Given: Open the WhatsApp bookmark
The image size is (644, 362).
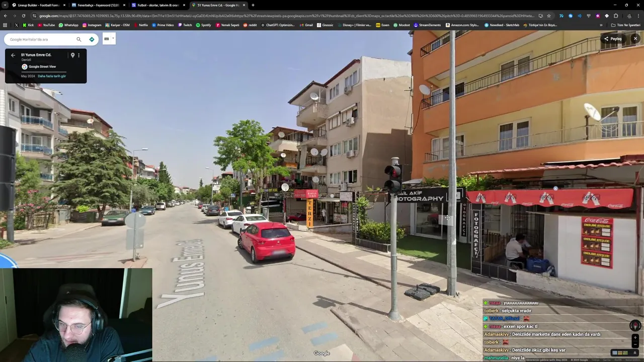Looking at the screenshot, I should (68, 25).
